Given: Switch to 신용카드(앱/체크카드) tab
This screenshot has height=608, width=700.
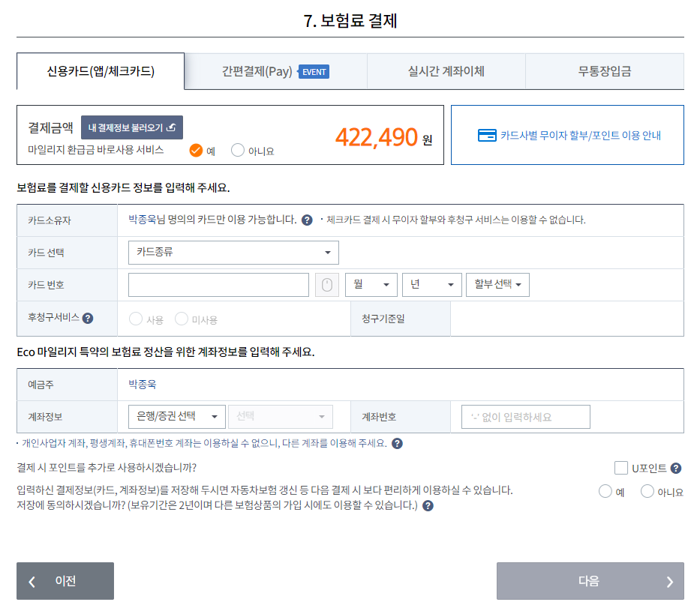Looking at the screenshot, I should pyautogui.click(x=101, y=71).
